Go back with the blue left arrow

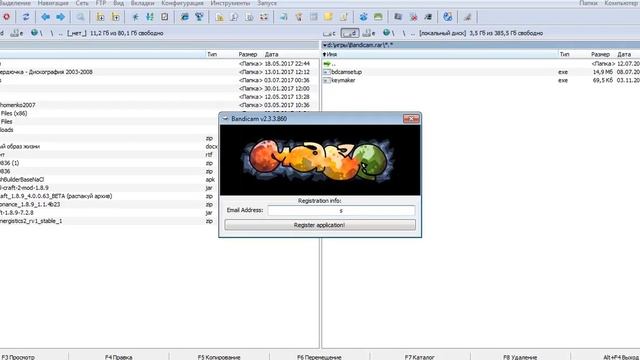pos(45,17)
